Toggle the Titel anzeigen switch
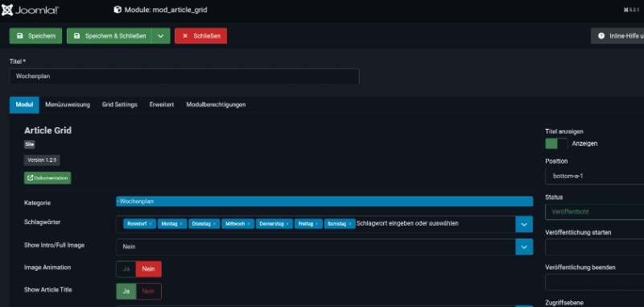644x307 pixels. pyautogui.click(x=556, y=143)
